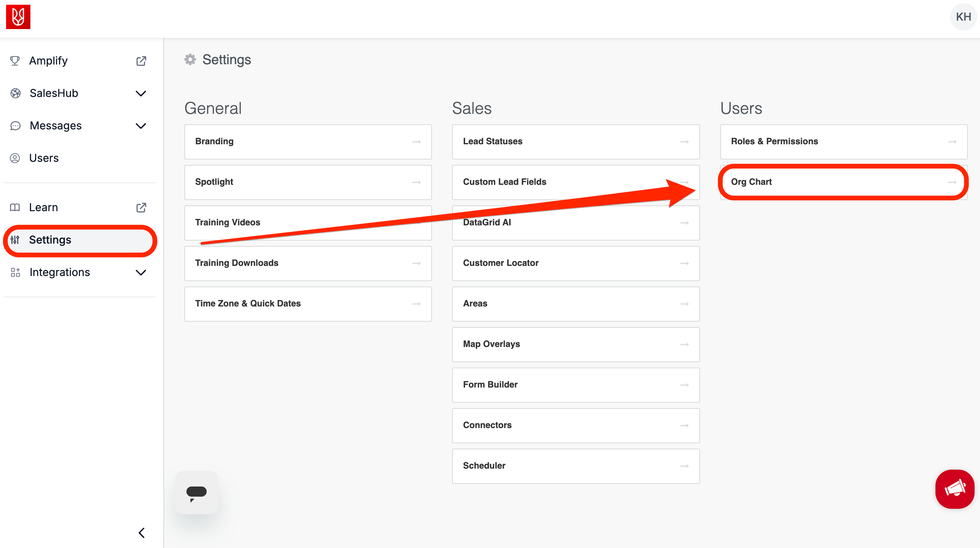Expand the SalesHub menu chevron

[x=141, y=93]
